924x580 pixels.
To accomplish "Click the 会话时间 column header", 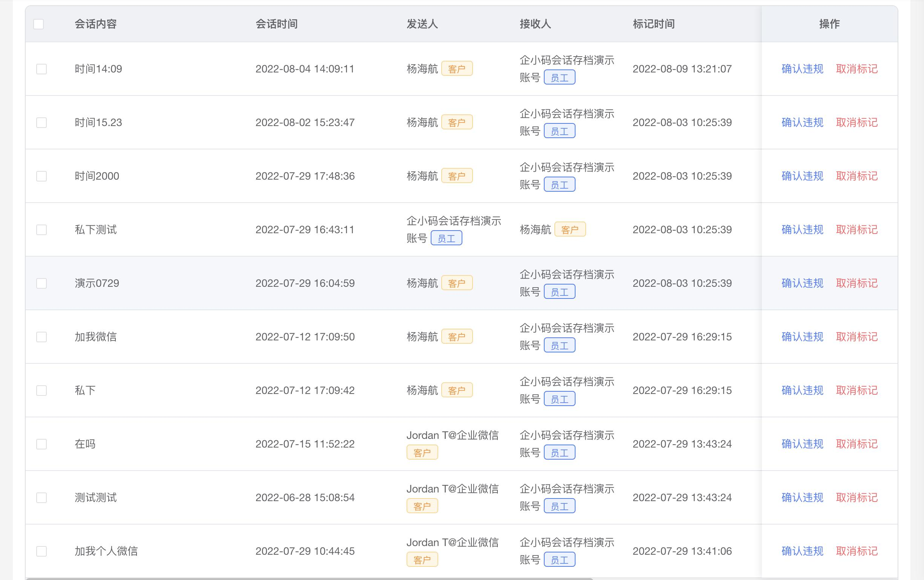I will point(276,24).
